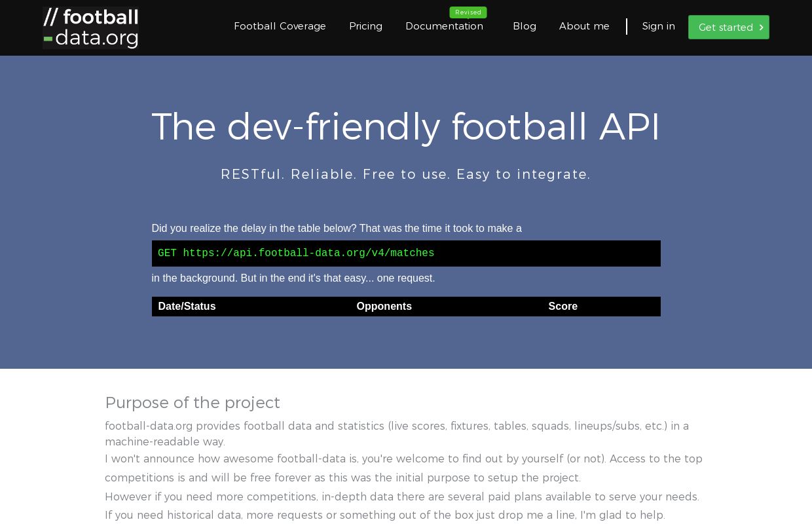
Task: Expand the Football Coverage navigation item
Action: coord(280,26)
